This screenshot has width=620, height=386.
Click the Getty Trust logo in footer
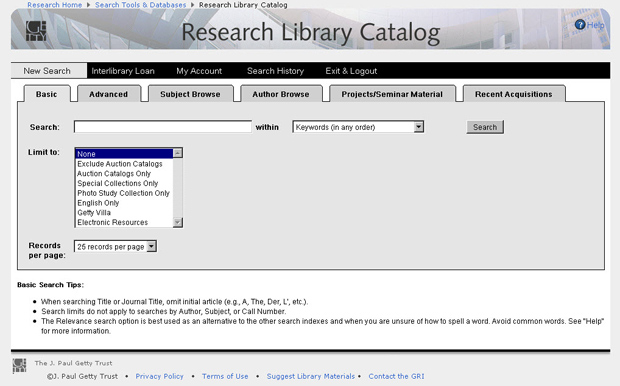[19, 365]
